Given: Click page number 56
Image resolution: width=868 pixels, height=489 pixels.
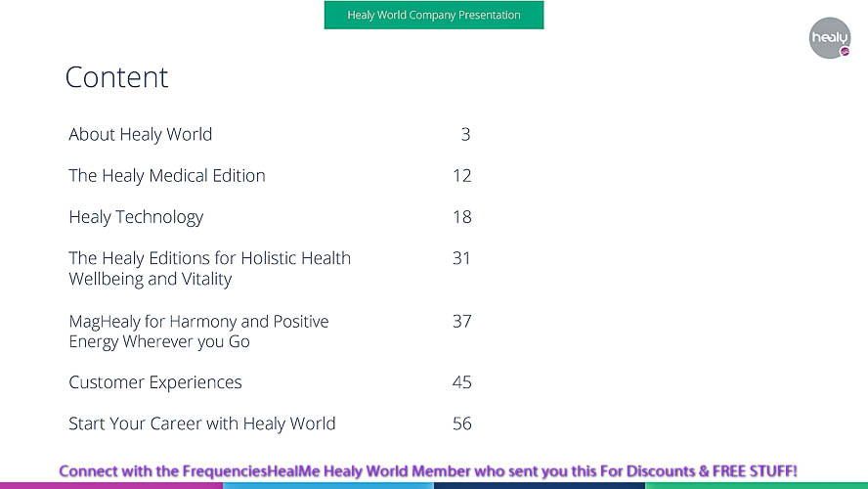Looking at the screenshot, I should [461, 423].
